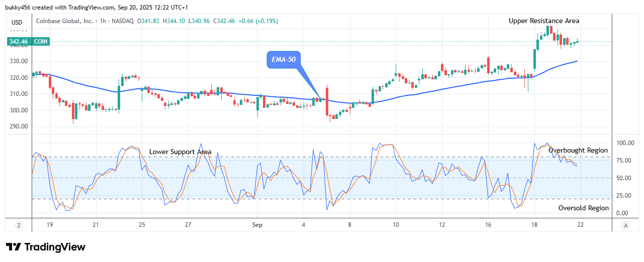Click the 18 date label on time axis
The image size is (644, 262).
534,225
